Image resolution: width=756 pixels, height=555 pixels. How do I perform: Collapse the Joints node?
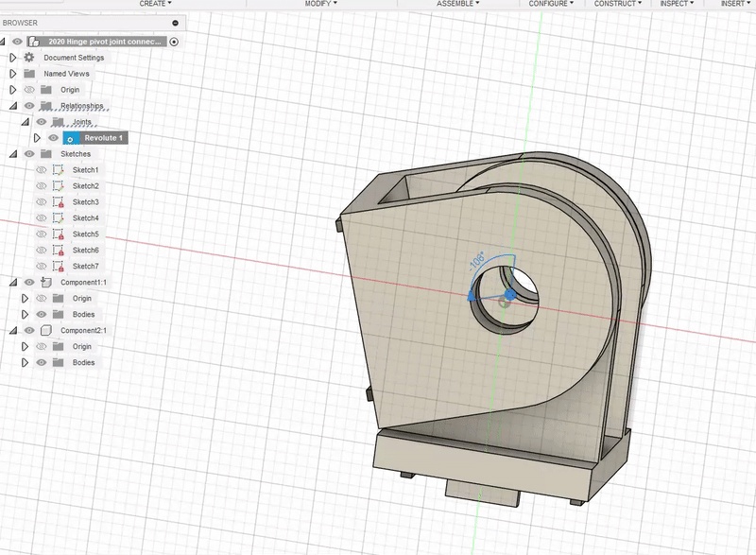point(26,122)
